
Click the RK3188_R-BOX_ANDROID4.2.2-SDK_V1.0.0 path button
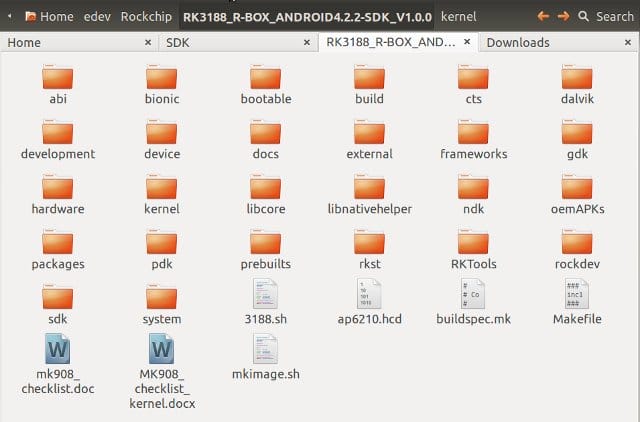307,17
